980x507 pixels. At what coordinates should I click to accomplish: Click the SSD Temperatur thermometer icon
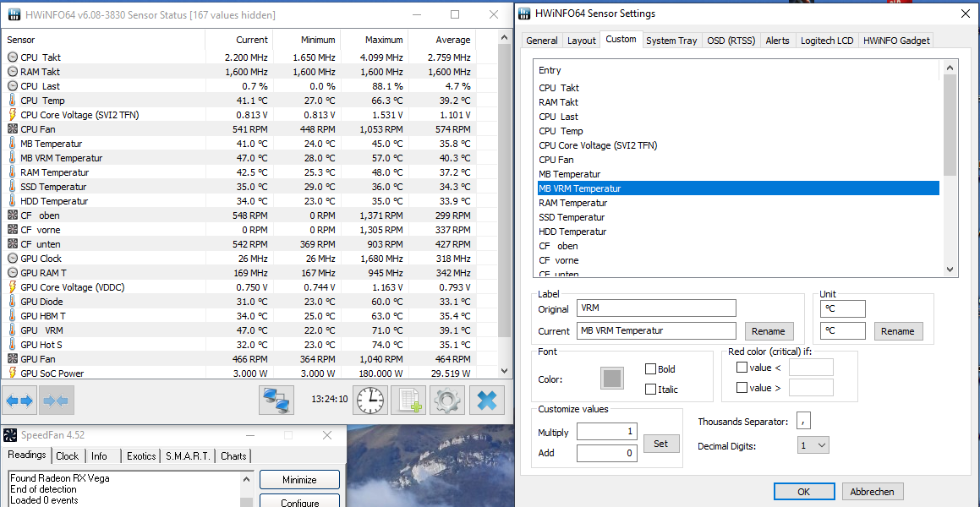tap(13, 187)
